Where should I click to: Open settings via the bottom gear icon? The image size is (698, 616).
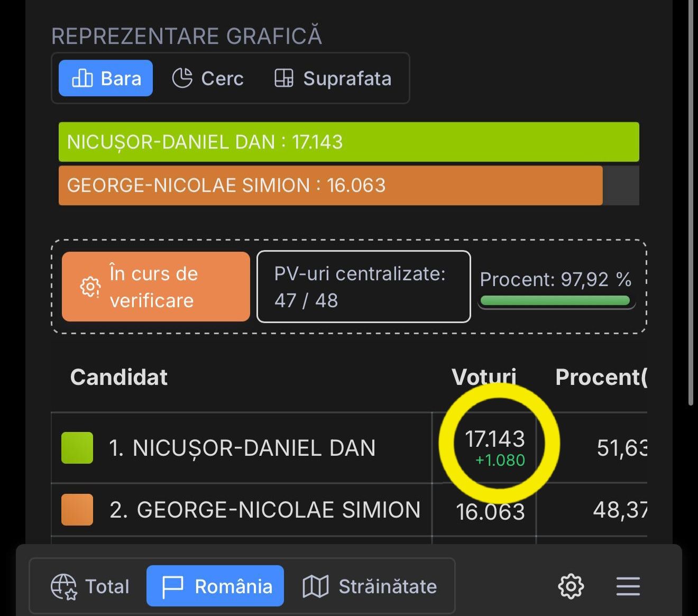[x=571, y=586]
